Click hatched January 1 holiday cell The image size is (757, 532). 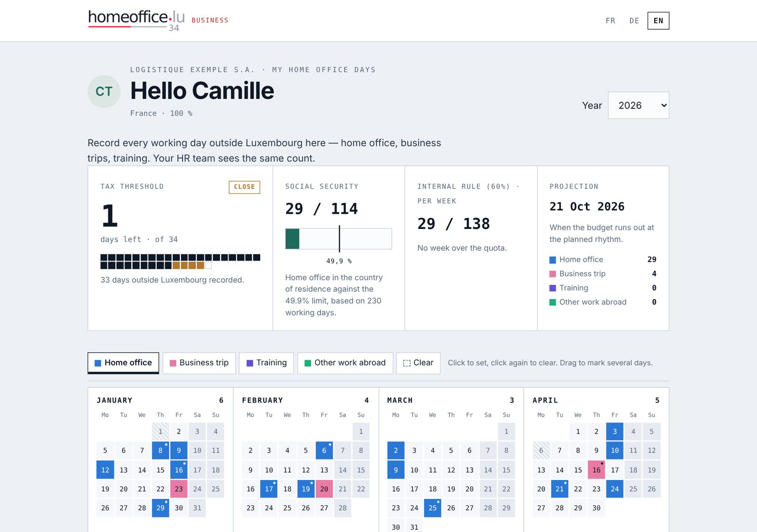[160, 432]
